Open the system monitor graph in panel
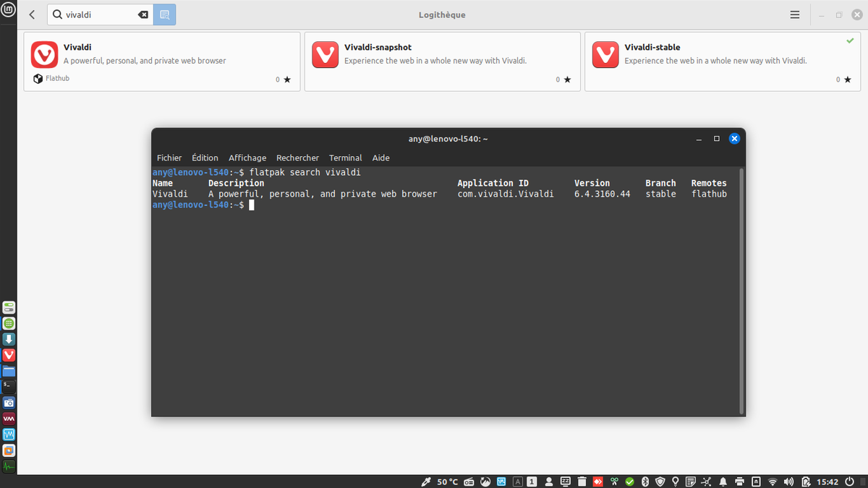 (9, 466)
